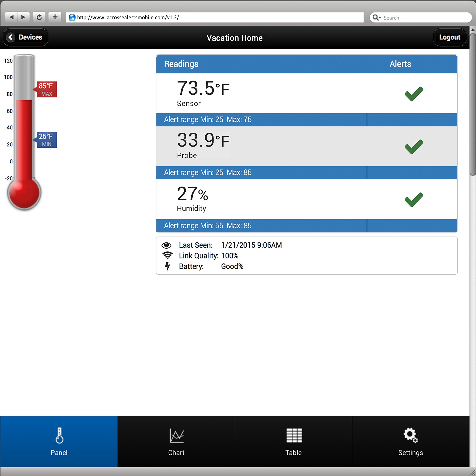
Task: Open the Settings tab
Action: (x=411, y=441)
